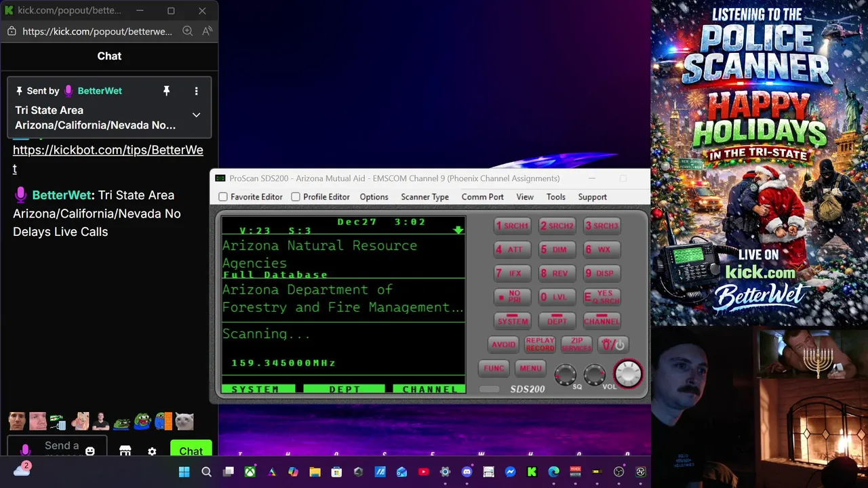Open the emoji picker in chat
This screenshot has width=868, height=488.
pyautogui.click(x=90, y=451)
